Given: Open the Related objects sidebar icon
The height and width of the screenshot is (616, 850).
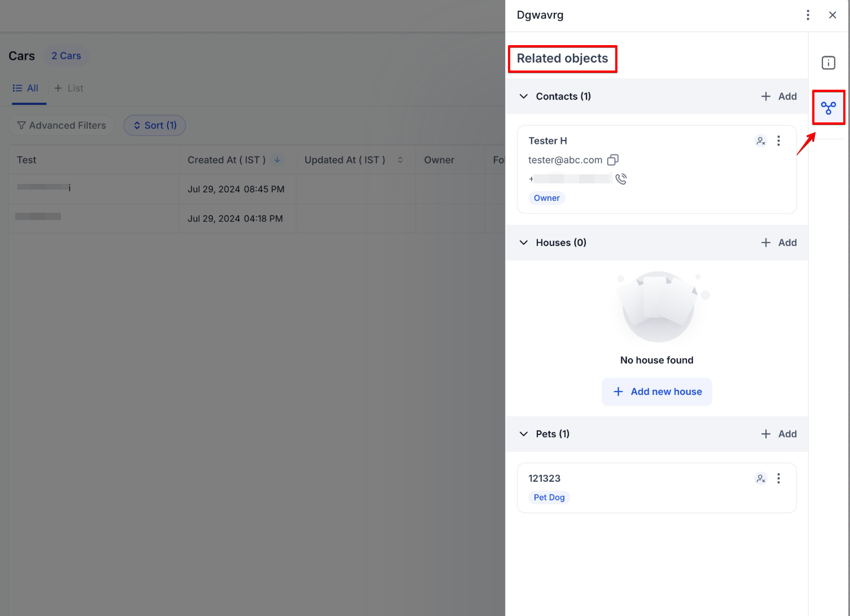Looking at the screenshot, I should pos(828,108).
